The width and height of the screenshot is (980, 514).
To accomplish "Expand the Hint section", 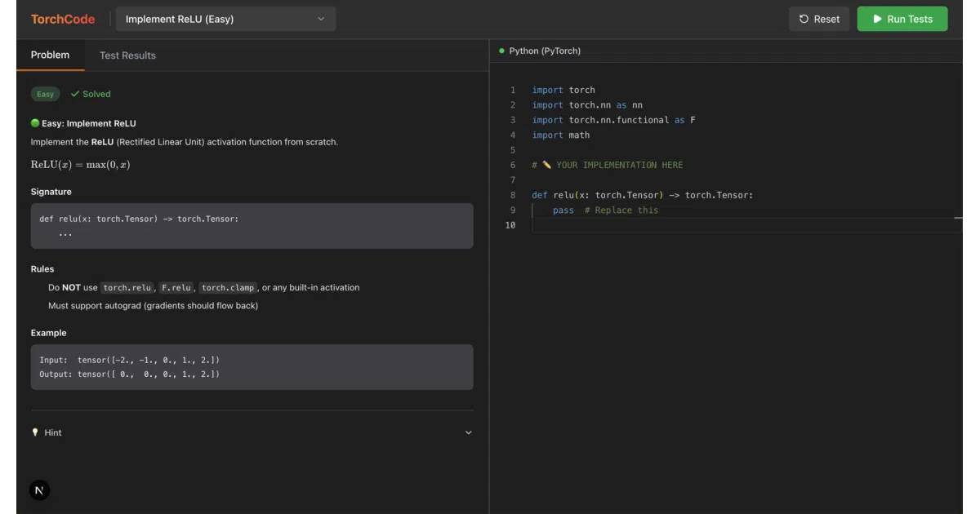I will pyautogui.click(x=252, y=432).
